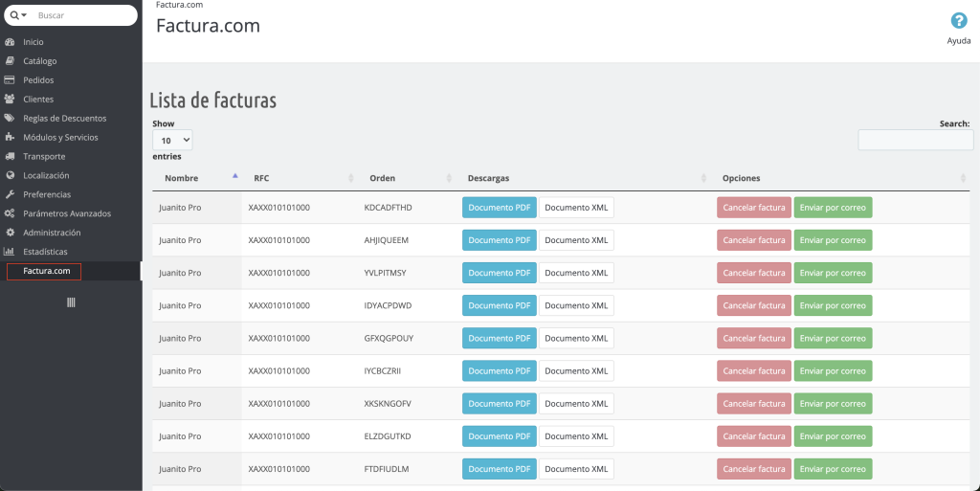Click the Inicio dashboard icon in sidebar
The width and height of the screenshot is (980, 491).
[x=10, y=42]
